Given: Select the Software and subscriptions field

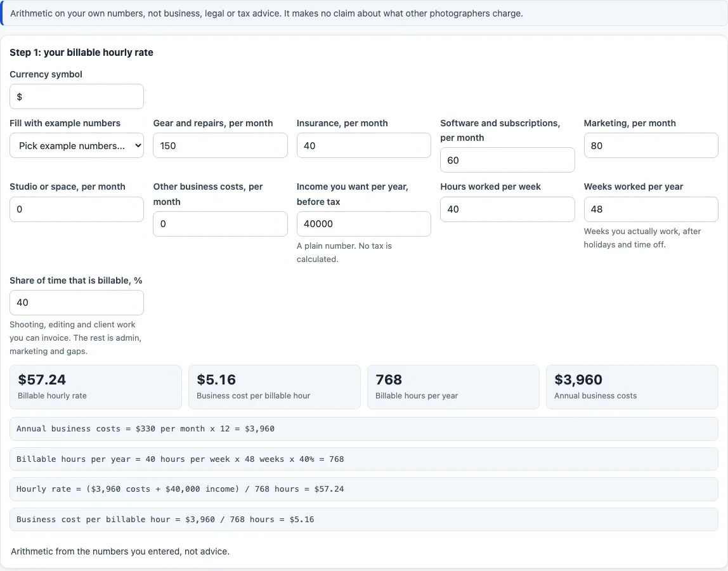Looking at the screenshot, I should click(507, 160).
